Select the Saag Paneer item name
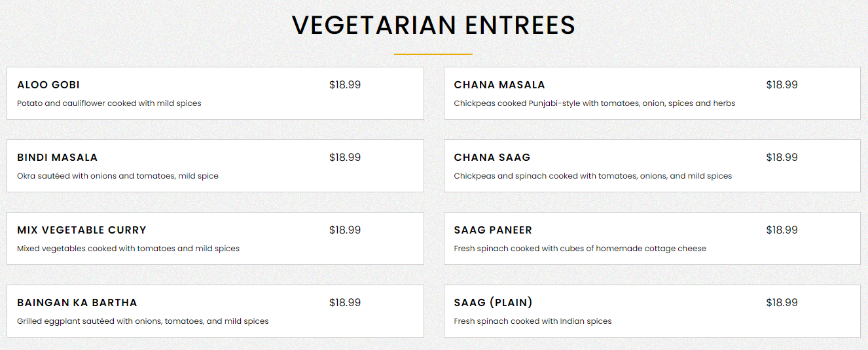 [493, 230]
